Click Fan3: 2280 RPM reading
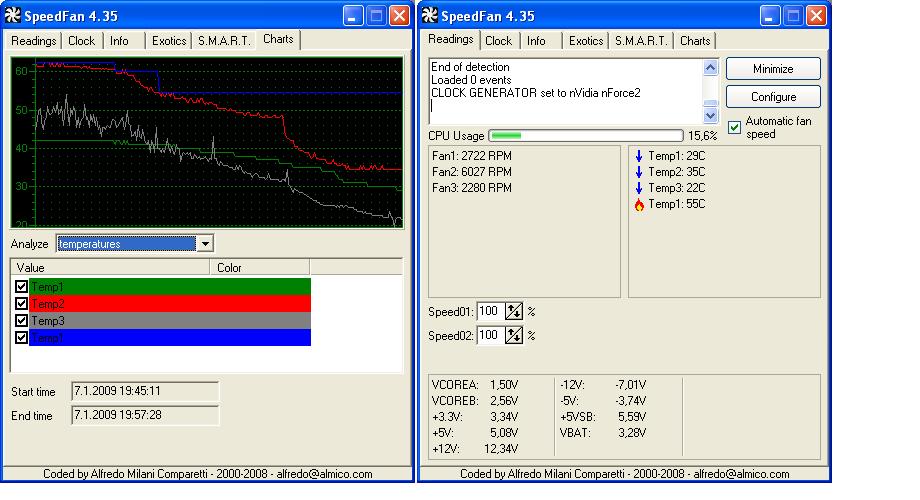 point(472,188)
